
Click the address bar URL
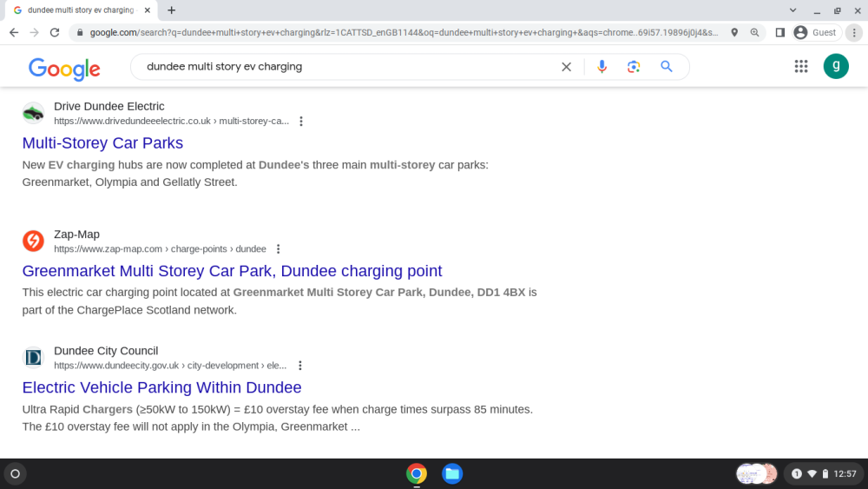(x=404, y=33)
